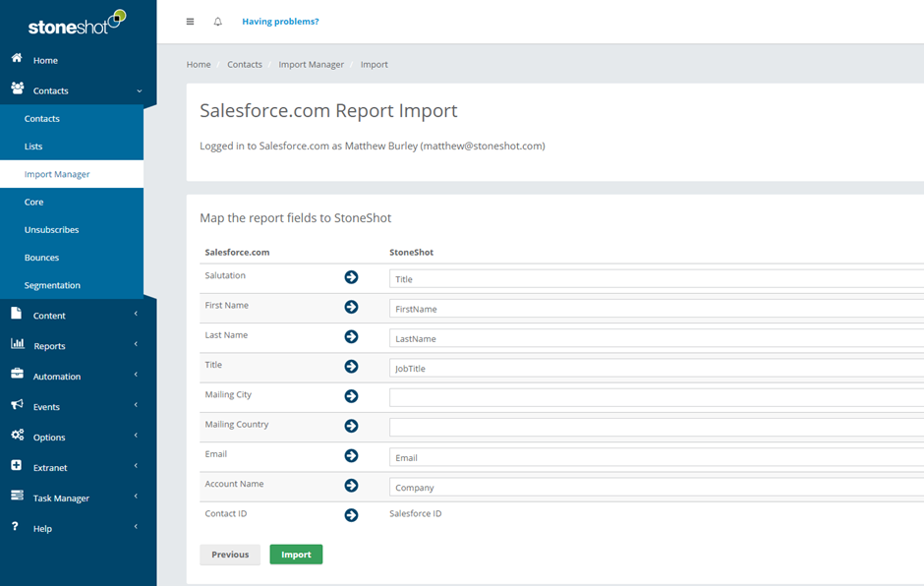Open Unsubscribes in sidebar

click(72, 229)
